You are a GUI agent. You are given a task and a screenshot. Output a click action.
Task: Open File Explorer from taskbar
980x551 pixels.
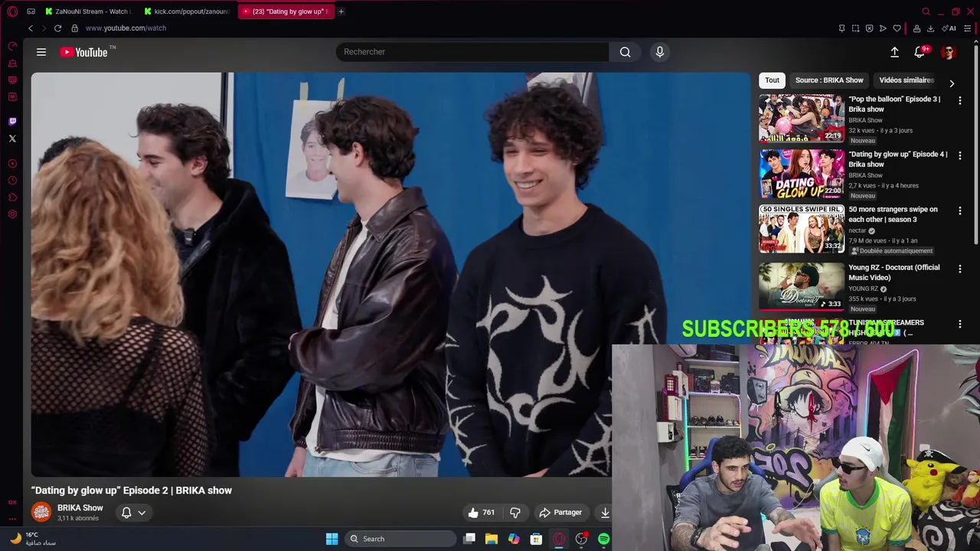[x=492, y=539]
